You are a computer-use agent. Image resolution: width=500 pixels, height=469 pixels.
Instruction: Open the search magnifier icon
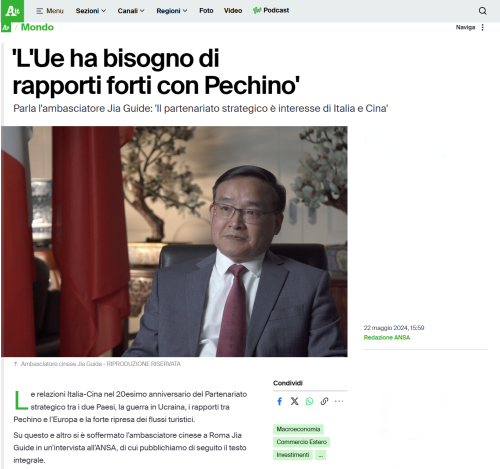pyautogui.click(x=482, y=11)
